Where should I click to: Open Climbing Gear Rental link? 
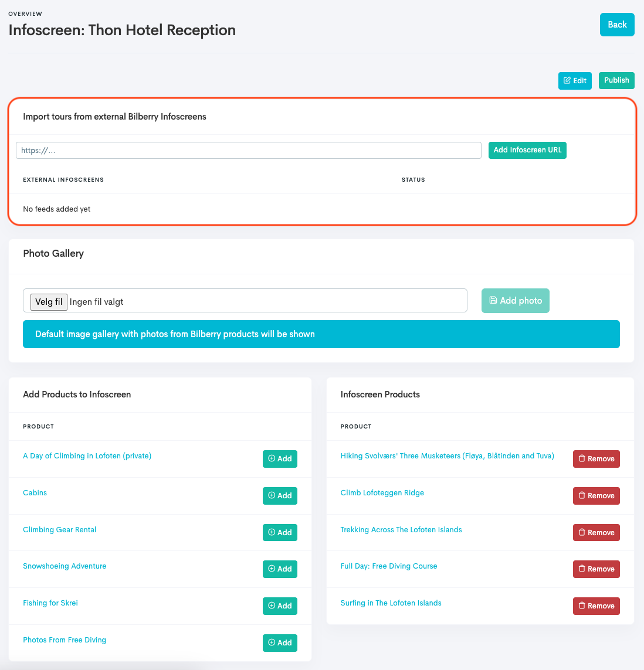(x=59, y=530)
